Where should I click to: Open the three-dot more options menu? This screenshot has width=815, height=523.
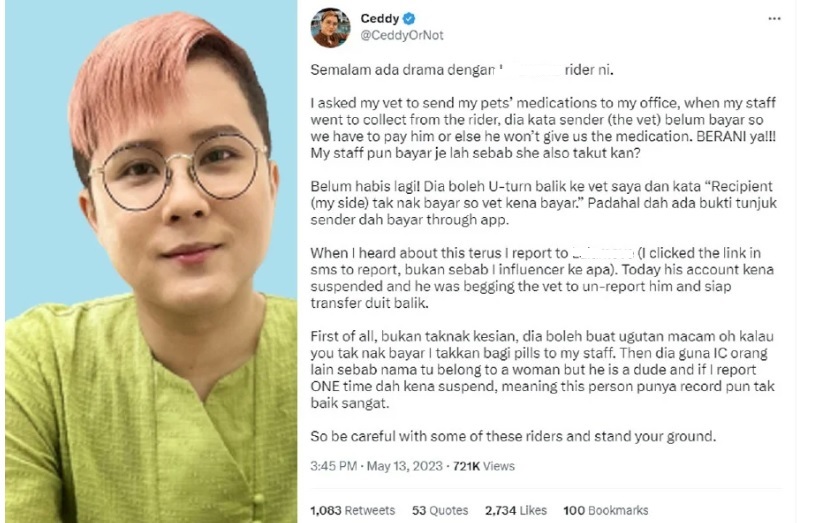(x=774, y=19)
